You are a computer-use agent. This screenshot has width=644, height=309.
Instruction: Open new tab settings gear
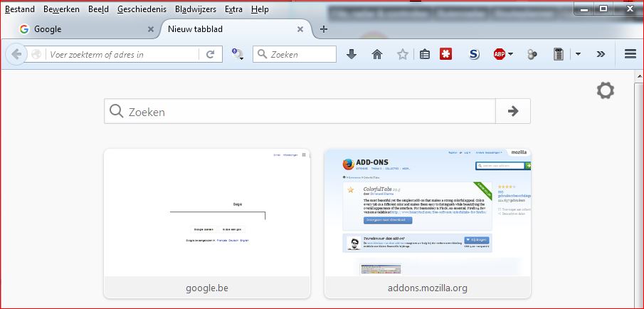pyautogui.click(x=606, y=90)
